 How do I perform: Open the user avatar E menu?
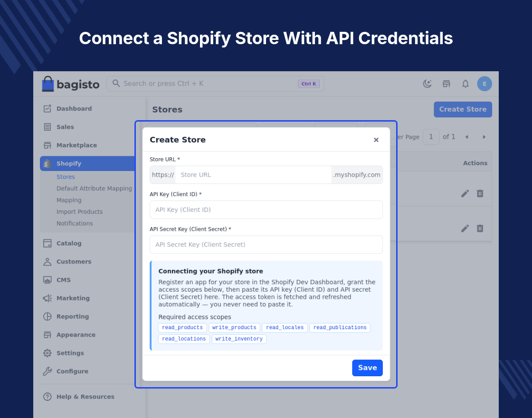point(484,84)
